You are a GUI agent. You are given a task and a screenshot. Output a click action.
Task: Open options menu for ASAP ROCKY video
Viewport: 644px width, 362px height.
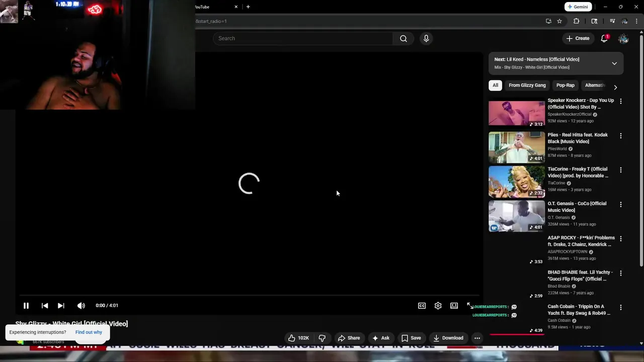[620, 239]
